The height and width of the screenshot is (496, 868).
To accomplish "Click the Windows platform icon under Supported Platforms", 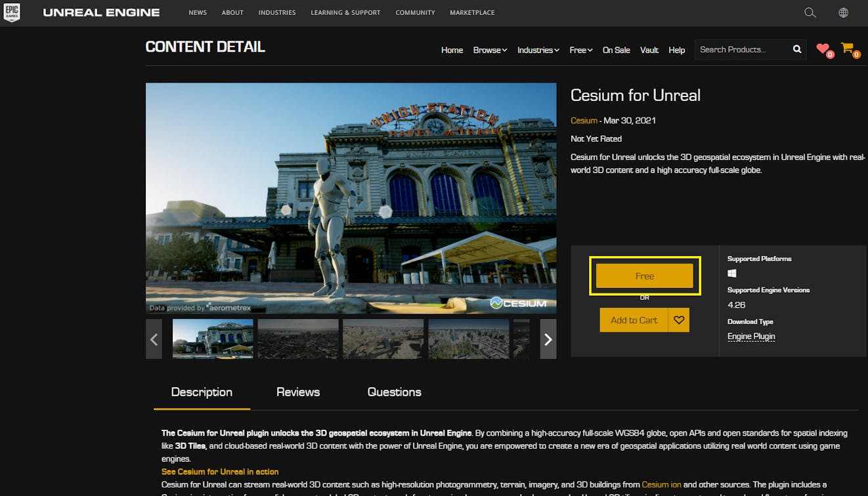I will [732, 273].
